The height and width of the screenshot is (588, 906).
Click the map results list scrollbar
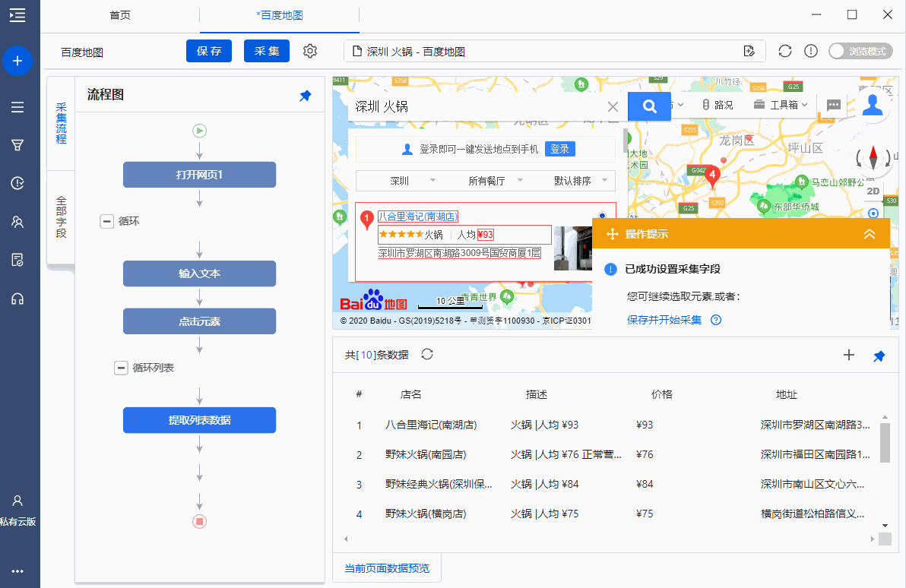(x=626, y=141)
